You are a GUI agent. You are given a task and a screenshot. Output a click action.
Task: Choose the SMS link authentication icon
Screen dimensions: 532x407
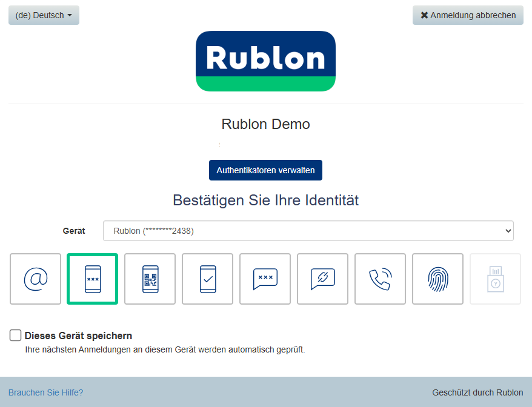click(323, 279)
